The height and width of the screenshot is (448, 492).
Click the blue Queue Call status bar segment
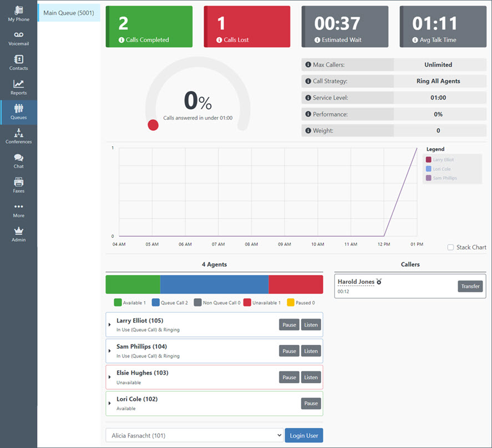pyautogui.click(x=214, y=284)
